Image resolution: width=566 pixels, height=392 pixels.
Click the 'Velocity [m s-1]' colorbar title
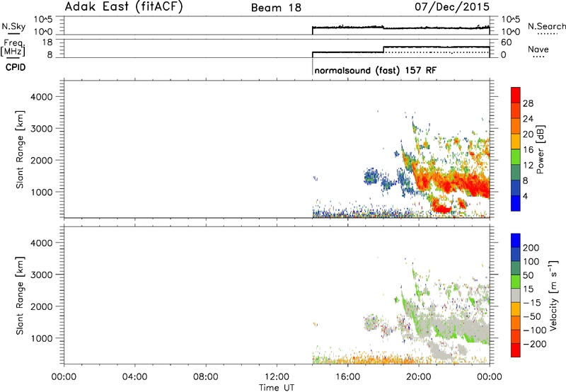553,296
